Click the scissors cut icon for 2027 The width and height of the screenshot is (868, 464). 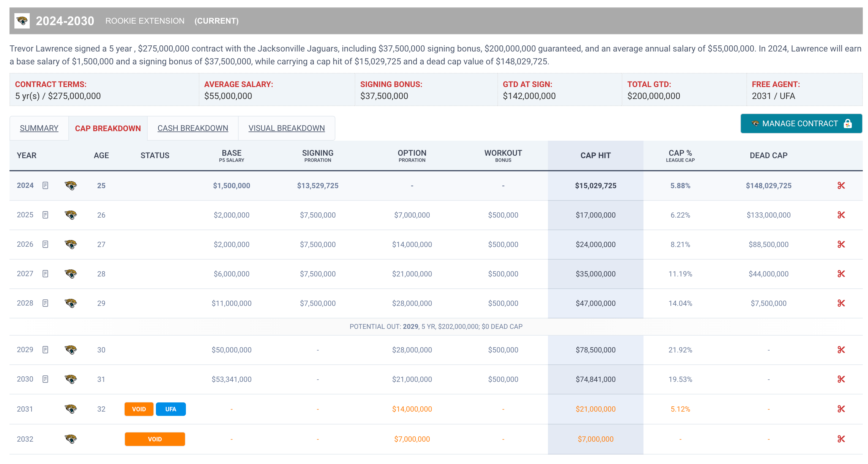[x=841, y=274]
